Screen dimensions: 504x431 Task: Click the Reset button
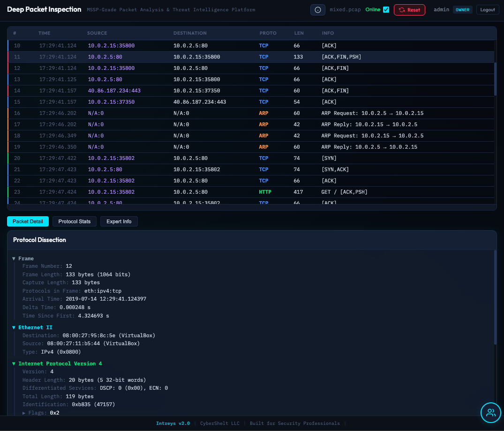[409, 9]
